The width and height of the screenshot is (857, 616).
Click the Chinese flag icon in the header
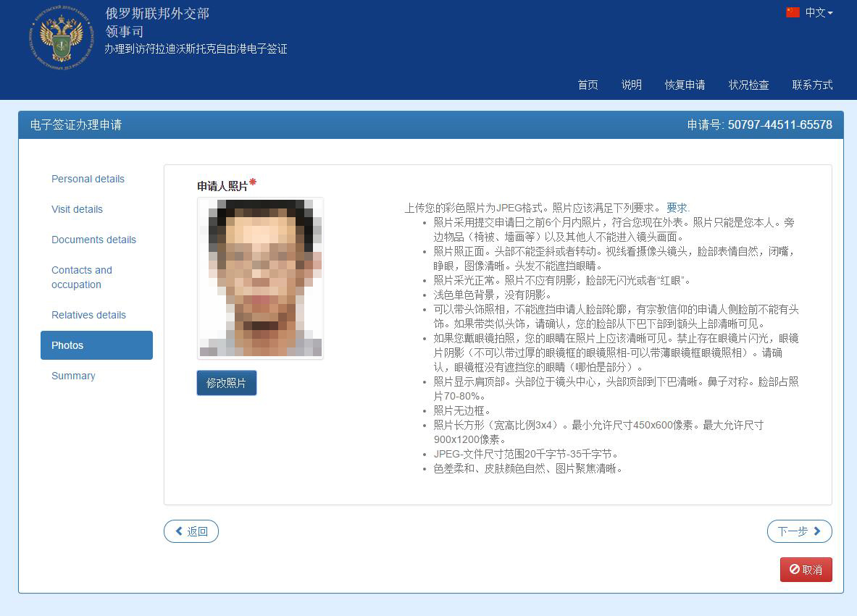tap(793, 12)
